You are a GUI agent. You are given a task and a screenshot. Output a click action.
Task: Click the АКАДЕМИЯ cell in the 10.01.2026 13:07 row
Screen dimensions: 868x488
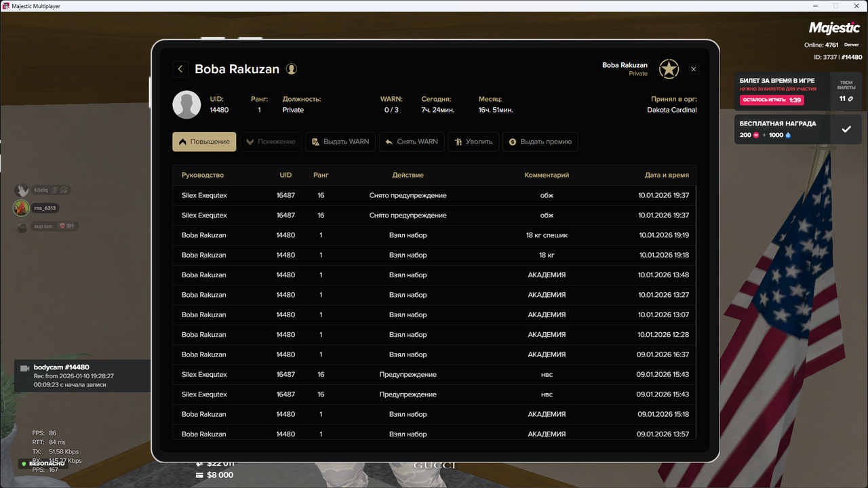point(547,314)
